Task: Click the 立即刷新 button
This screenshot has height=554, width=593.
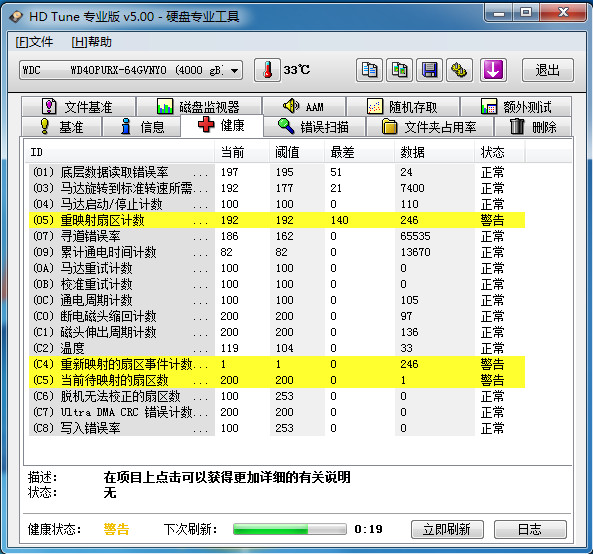Action: (x=447, y=529)
